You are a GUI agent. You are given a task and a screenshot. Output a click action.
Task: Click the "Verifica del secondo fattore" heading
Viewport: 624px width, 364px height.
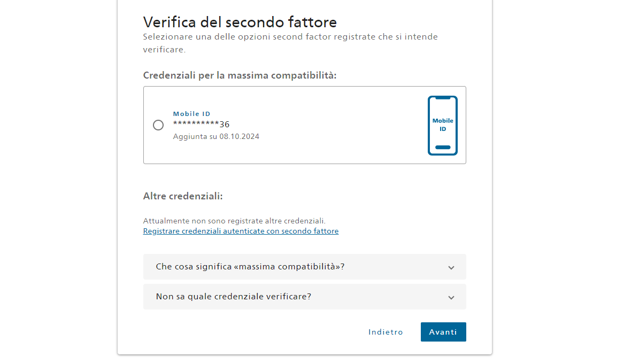point(240,22)
